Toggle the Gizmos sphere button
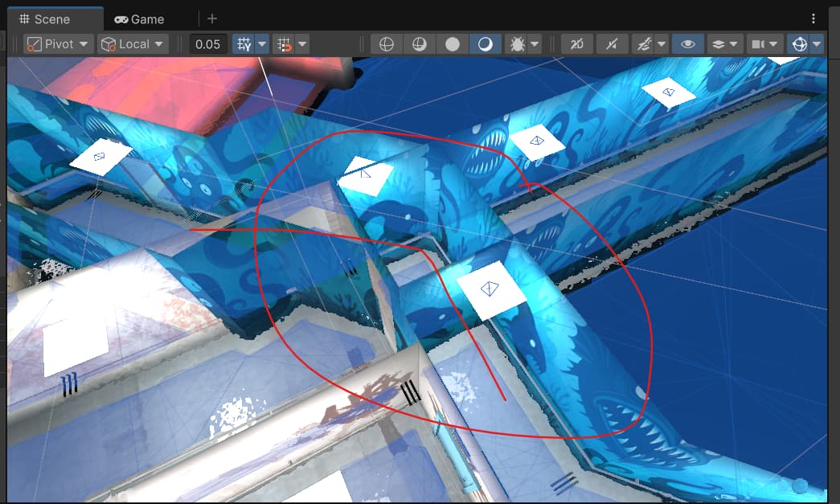Viewport: 840px width, 504px height. click(x=799, y=45)
